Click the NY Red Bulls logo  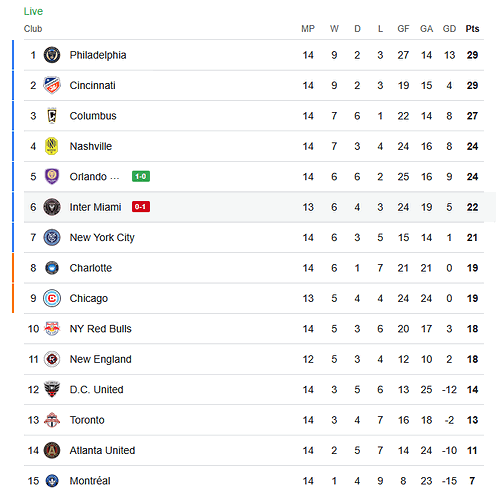point(52,329)
